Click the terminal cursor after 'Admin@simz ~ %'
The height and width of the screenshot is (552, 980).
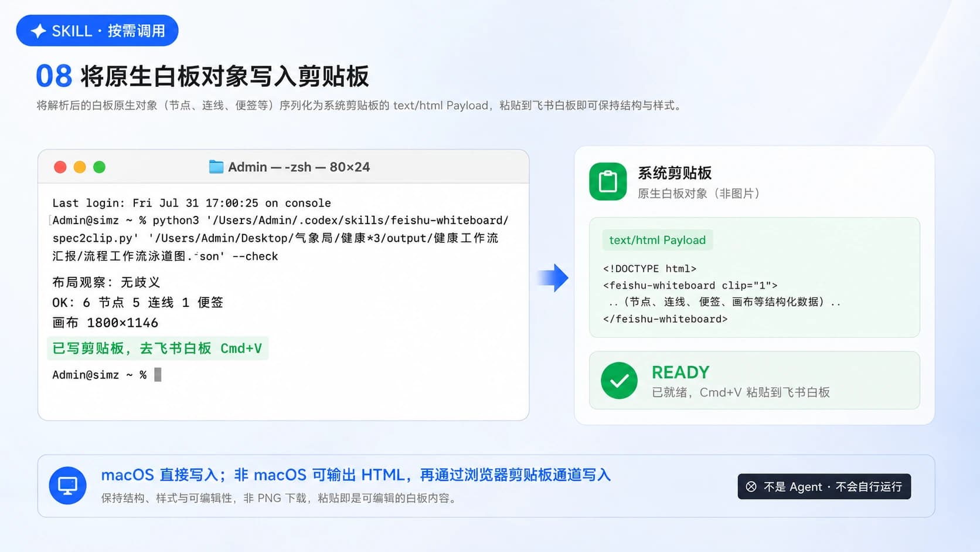158,375
